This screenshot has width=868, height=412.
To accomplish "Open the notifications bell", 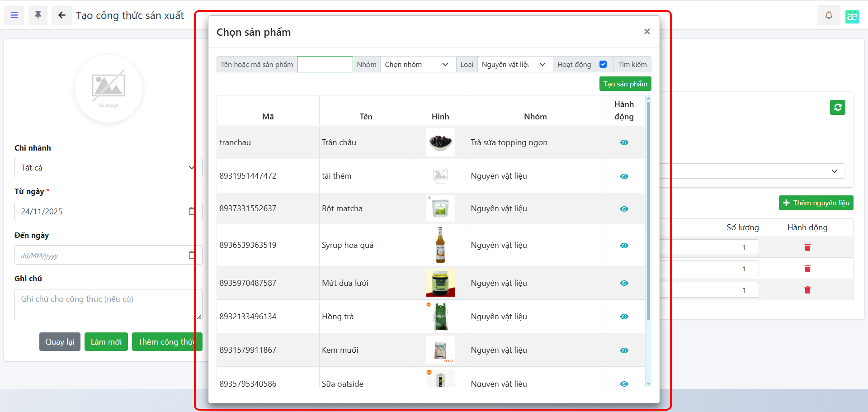I will pyautogui.click(x=828, y=15).
